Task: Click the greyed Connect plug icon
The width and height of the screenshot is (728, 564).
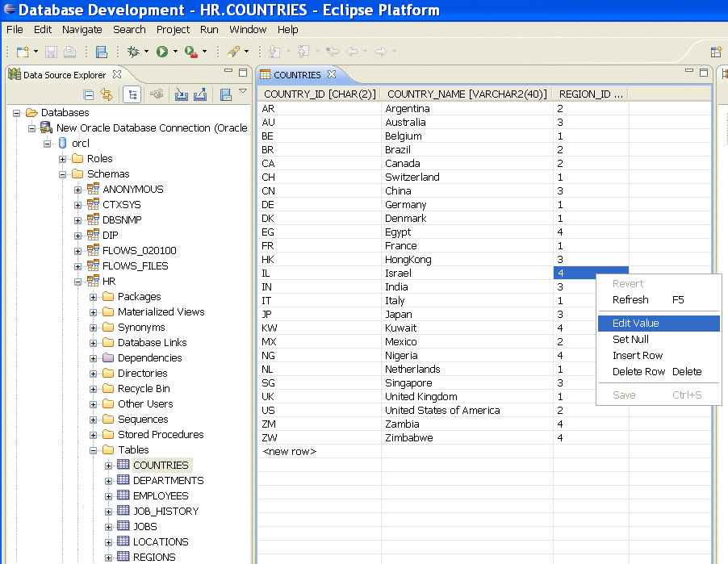Action: pyautogui.click(x=157, y=94)
